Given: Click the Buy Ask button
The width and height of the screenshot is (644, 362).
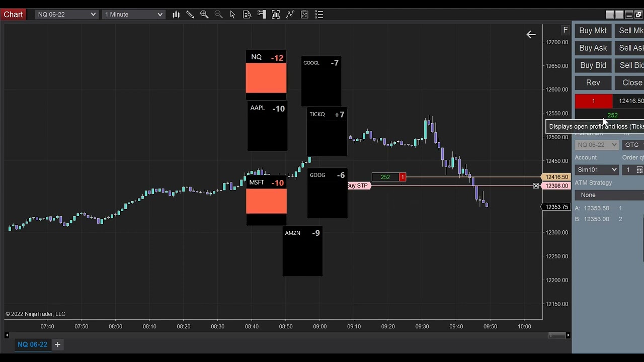Looking at the screenshot, I should (x=593, y=48).
